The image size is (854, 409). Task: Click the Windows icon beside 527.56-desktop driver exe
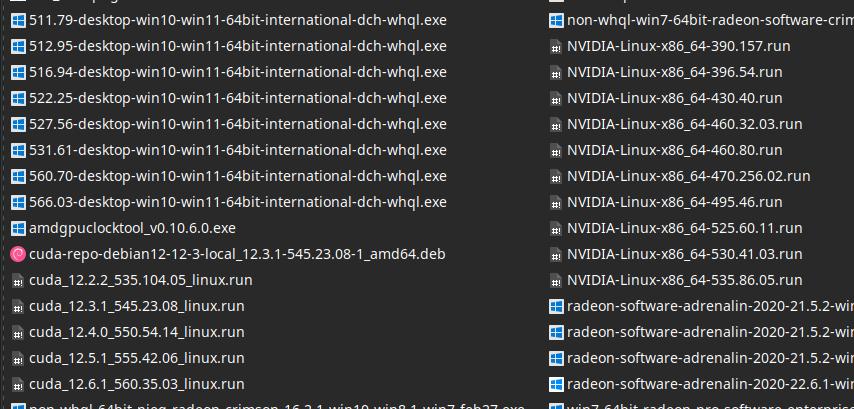18,125
